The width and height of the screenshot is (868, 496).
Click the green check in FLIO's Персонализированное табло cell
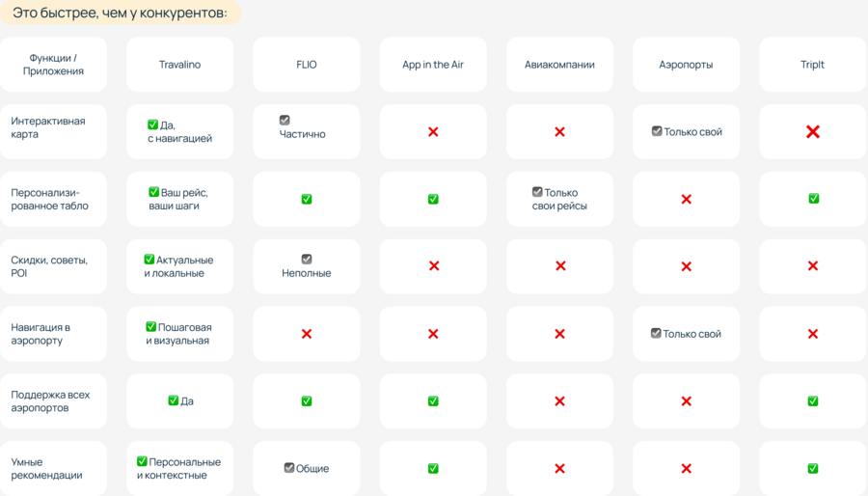click(x=307, y=199)
